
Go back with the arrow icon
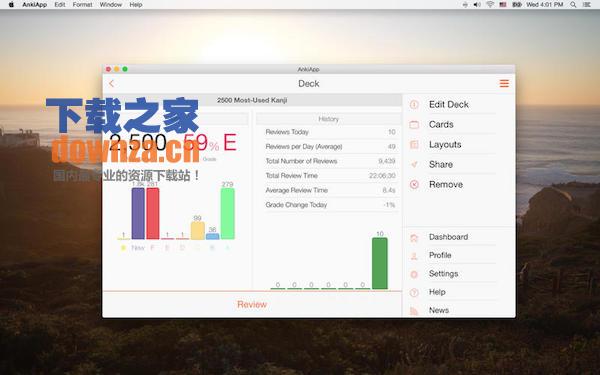(x=111, y=83)
